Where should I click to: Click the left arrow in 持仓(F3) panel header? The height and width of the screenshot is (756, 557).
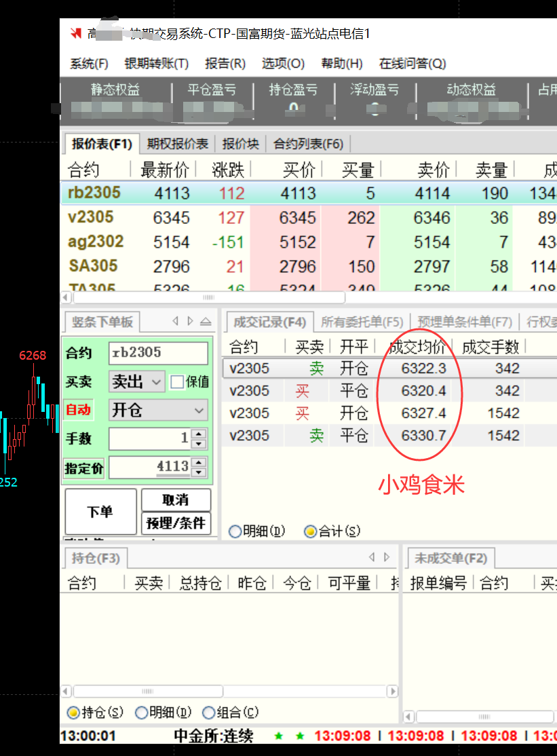[372, 557]
